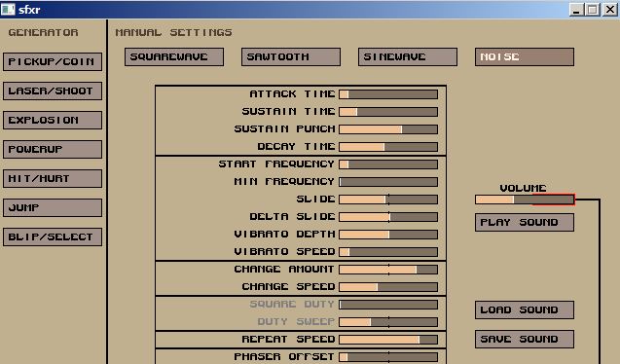Click the Decay Time slider
Image resolution: width=620 pixels, height=364 pixels.
click(388, 147)
